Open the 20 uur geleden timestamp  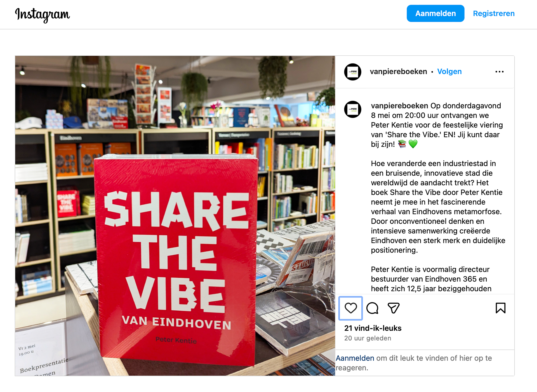coord(368,338)
